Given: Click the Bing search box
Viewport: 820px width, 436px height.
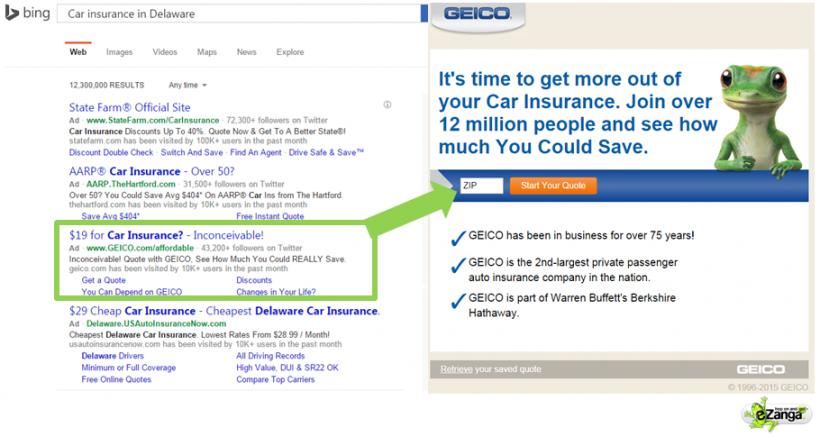Looking at the screenshot, I should [x=238, y=14].
